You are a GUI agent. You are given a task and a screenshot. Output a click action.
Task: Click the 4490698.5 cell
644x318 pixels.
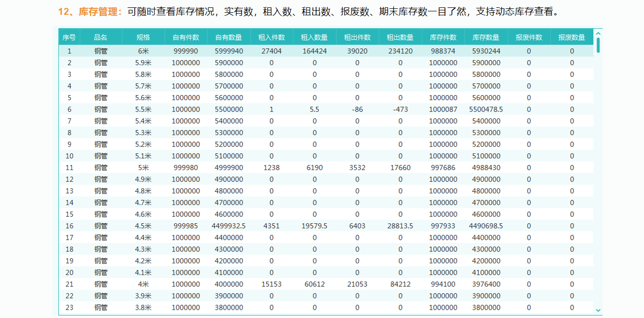pyautogui.click(x=486, y=226)
